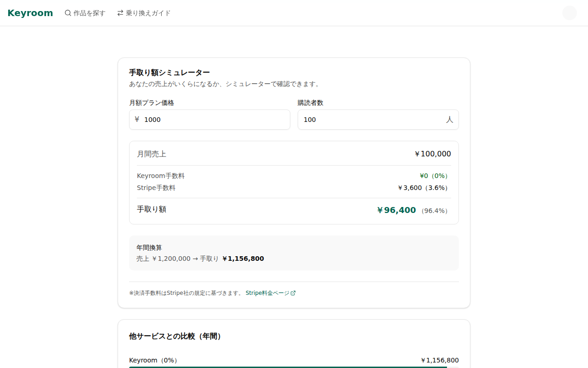This screenshot has height=368, width=588.
Task: Select the ￥1,156,800 value in Keyroom comparison row
Action: 440,360
